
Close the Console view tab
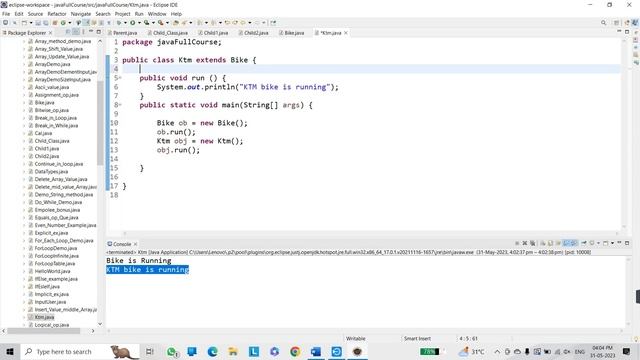(136, 244)
